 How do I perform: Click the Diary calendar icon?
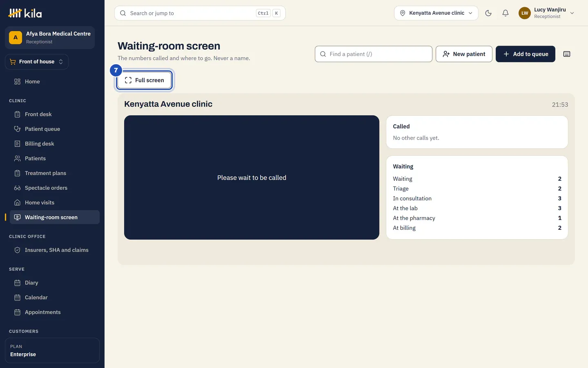[17, 283]
